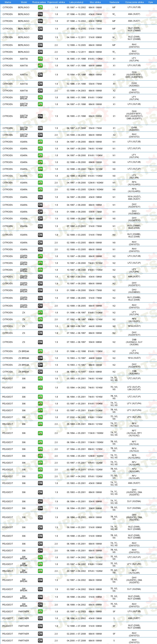Viewport: 157px width, 644px height.
Task: Click ON icon in ZX 06.1993 161A row
Action: pos(40,326)
